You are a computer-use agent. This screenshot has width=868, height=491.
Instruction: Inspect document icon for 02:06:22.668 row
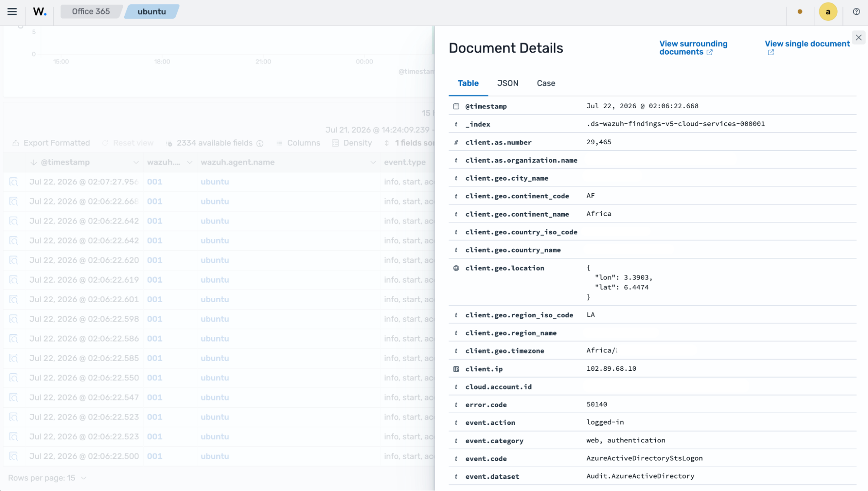coord(14,201)
